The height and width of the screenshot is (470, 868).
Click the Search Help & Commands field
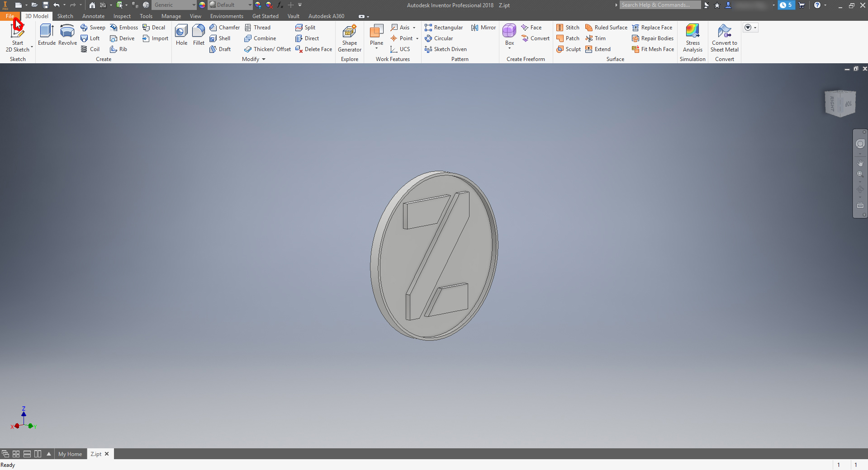[x=659, y=5]
